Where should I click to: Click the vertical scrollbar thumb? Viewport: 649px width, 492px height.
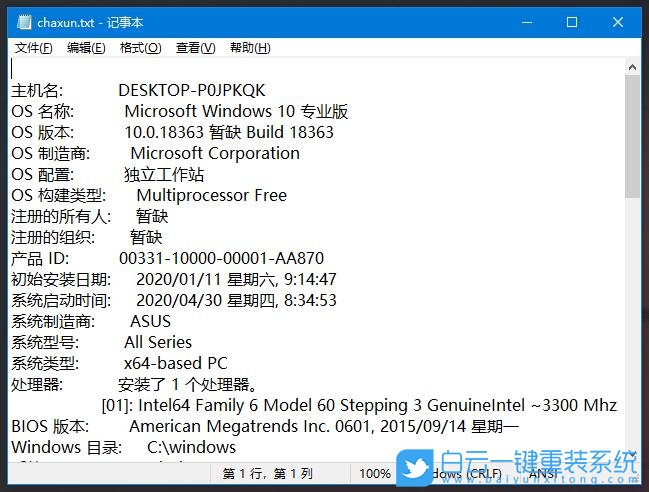point(632,137)
